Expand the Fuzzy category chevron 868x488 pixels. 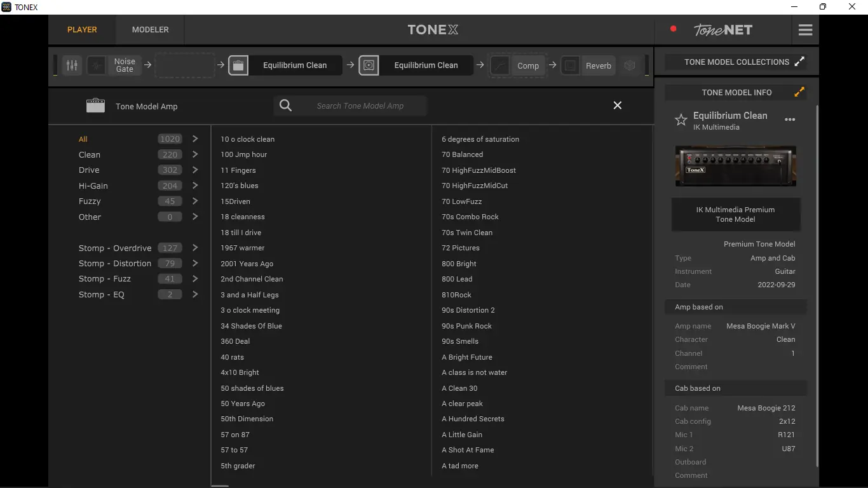195,201
